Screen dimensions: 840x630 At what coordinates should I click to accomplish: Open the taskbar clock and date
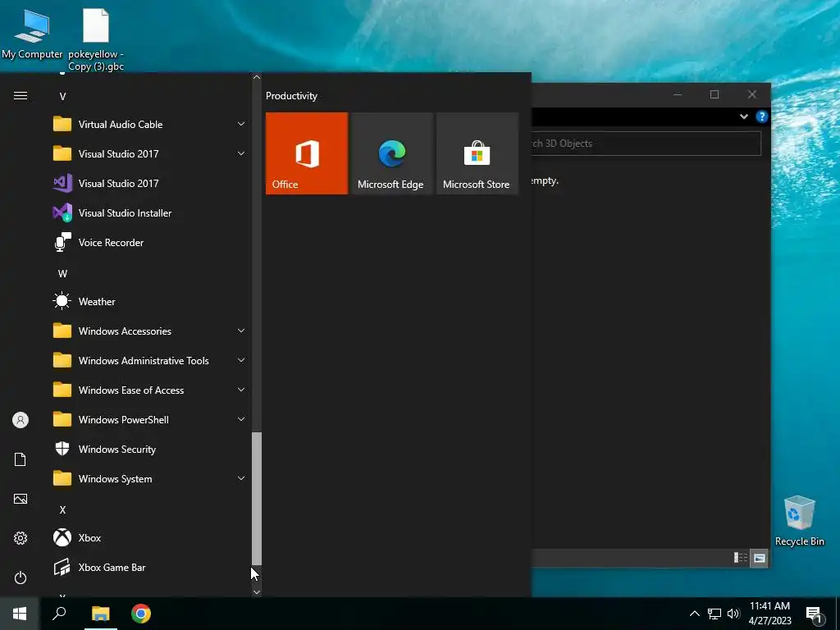pos(769,614)
